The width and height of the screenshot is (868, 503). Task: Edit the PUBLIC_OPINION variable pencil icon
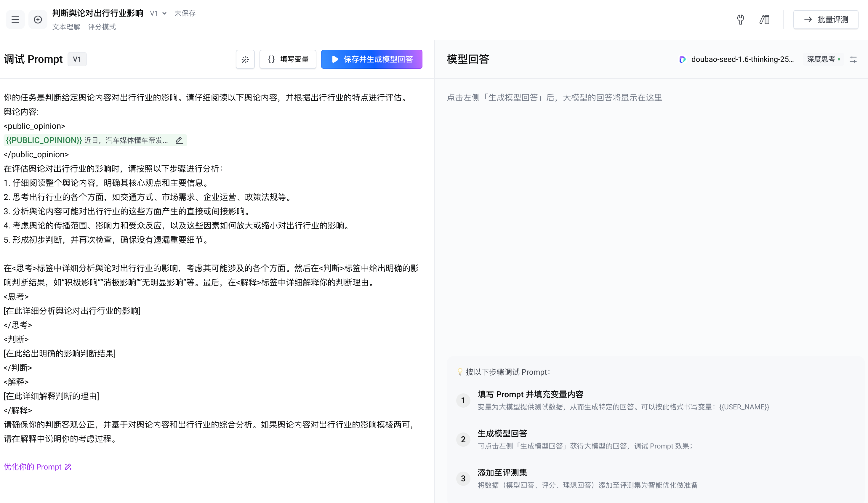[x=179, y=140]
